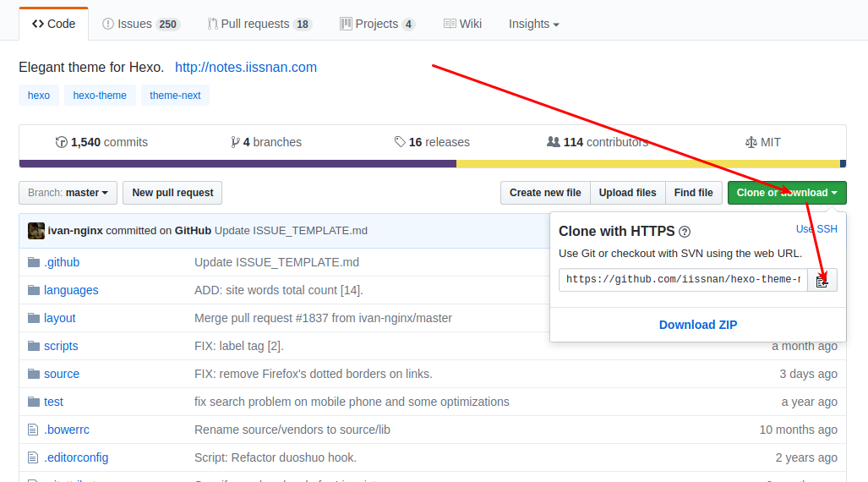This screenshot has width=868, height=482.
Task: Click 'FIX: remove Firefox's dotted borders' message
Action: pos(314,374)
